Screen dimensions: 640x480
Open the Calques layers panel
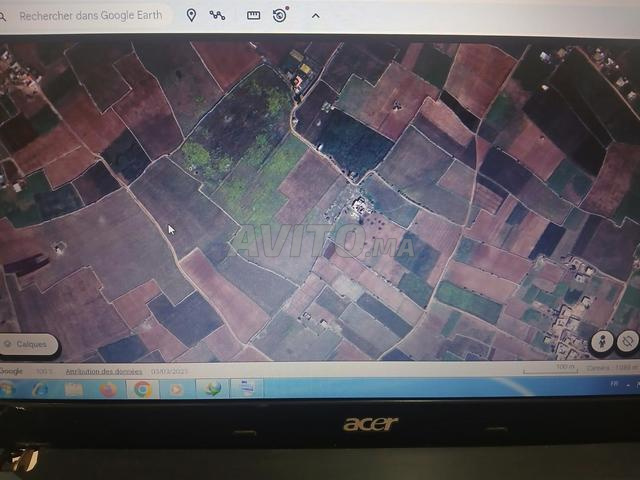click(30, 344)
